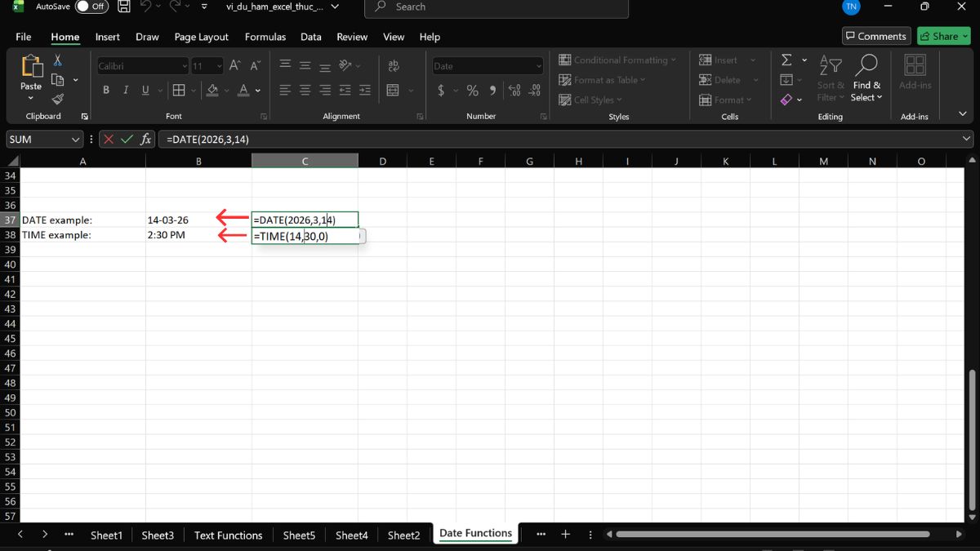Click the Increase Indent icon
This screenshot has width=980, height=551.
(x=364, y=91)
